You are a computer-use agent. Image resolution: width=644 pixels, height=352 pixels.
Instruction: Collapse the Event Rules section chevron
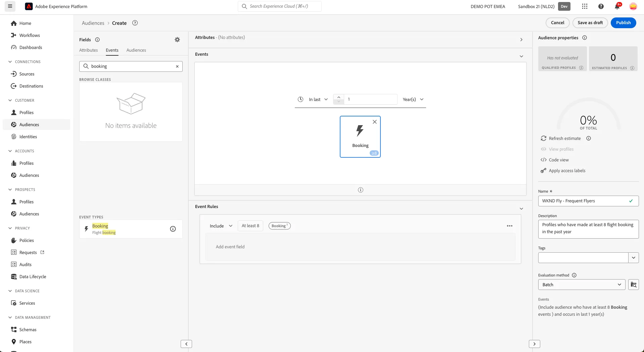click(x=521, y=209)
